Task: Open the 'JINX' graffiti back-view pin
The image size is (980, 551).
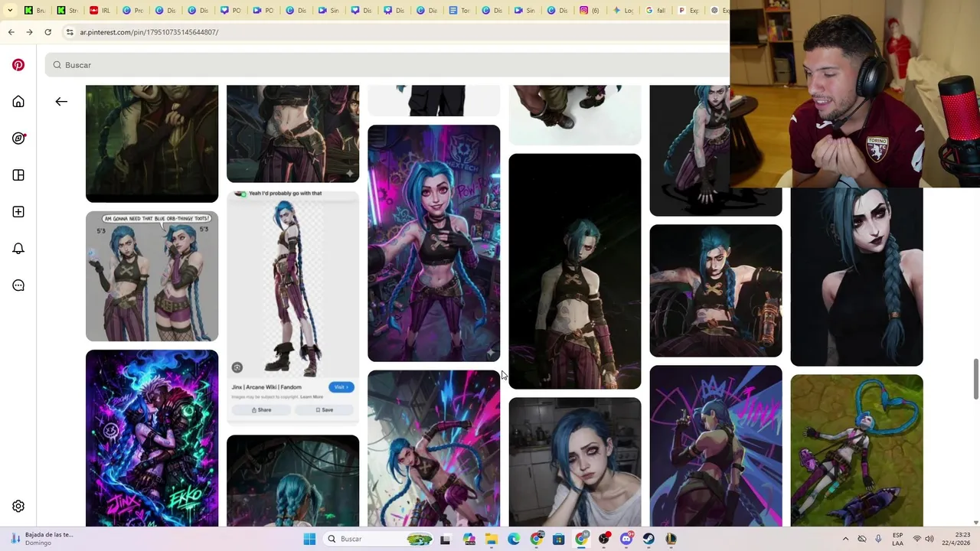Action: tap(715, 446)
